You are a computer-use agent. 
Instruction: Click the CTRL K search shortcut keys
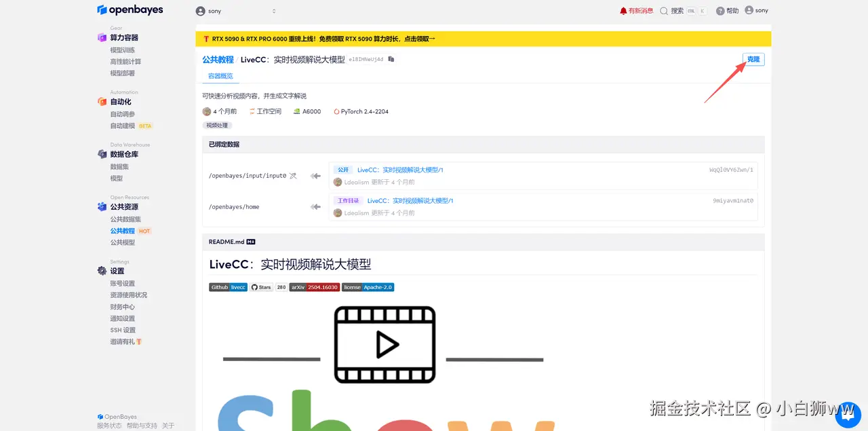click(696, 11)
